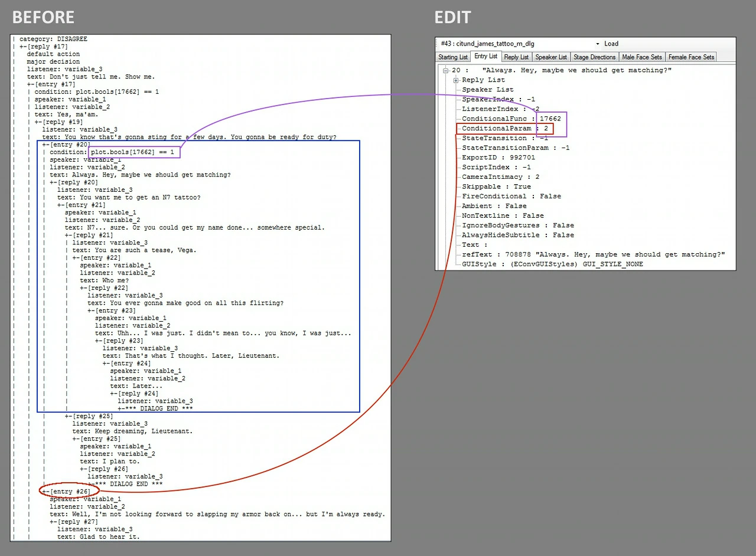
Task: Select the ConditionalFunc : 17662 row
Action: click(511, 119)
